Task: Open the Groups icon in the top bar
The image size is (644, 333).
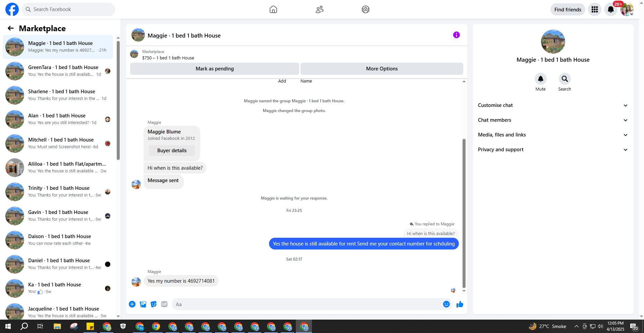Action: click(x=366, y=9)
